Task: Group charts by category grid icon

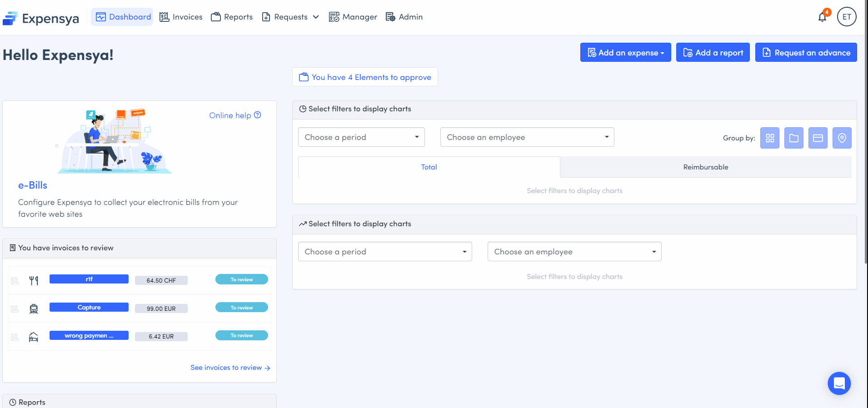Action: pyautogui.click(x=769, y=138)
